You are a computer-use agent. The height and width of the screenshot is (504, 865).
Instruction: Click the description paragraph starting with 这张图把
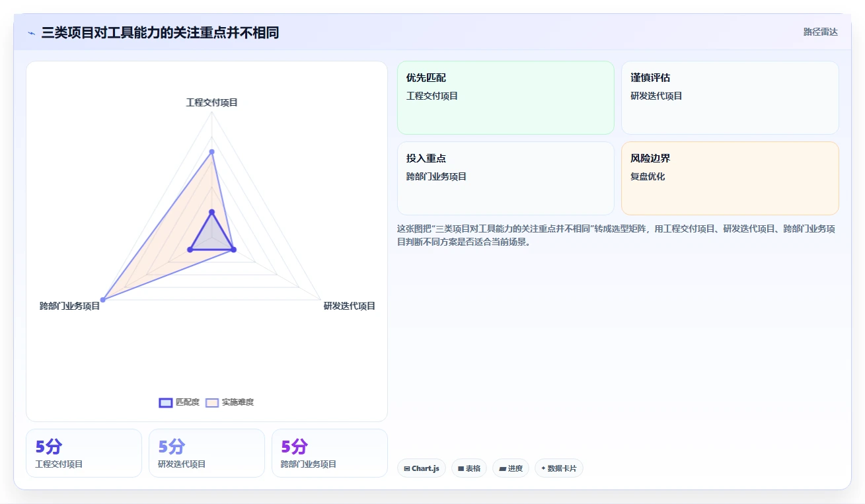coord(617,235)
